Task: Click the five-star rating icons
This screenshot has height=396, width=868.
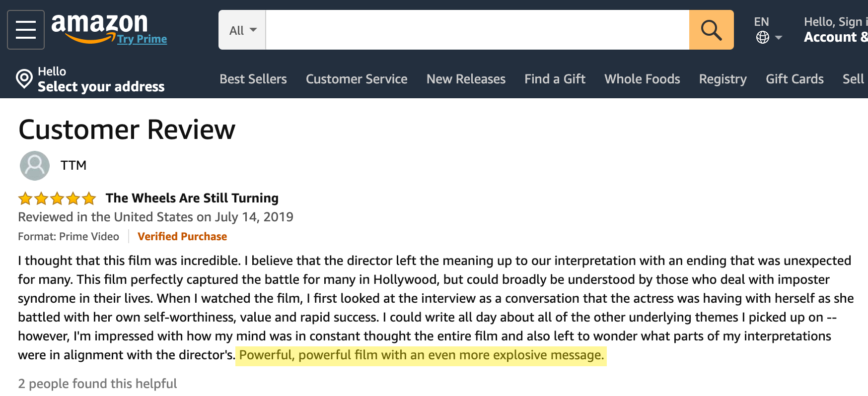Action: [57, 198]
